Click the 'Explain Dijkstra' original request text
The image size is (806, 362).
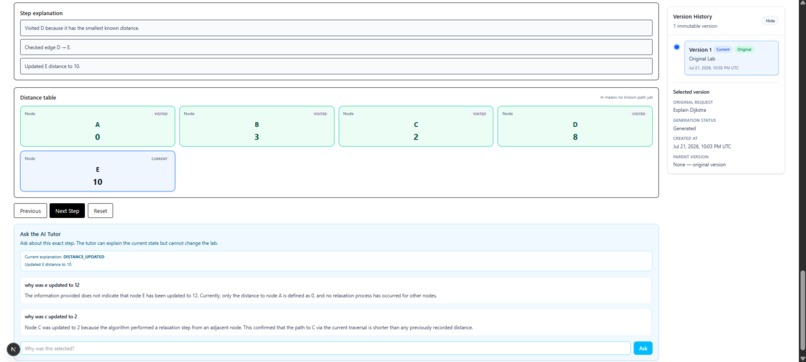tap(688, 110)
